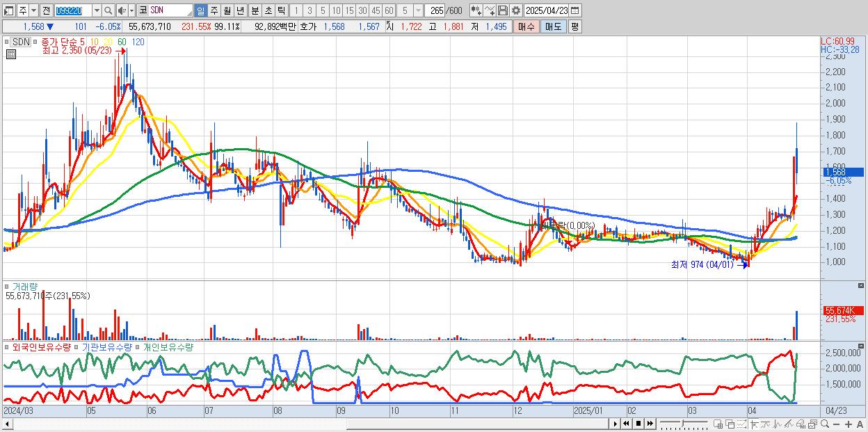Image resolution: width=868 pixels, height=432 pixels.
Task: Click the SDN stock name label box
Action: point(21,42)
